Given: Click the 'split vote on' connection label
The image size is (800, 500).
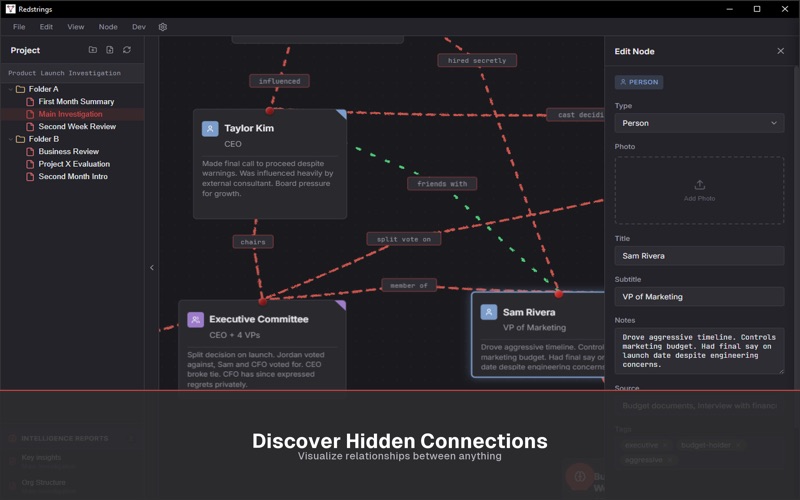Looking at the screenshot, I should pyautogui.click(x=404, y=239).
